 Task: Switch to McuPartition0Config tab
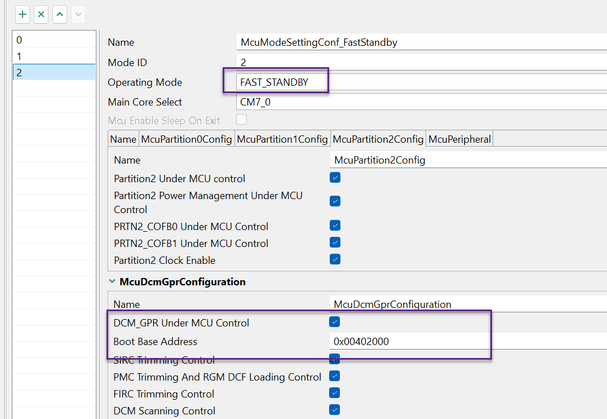(186, 139)
